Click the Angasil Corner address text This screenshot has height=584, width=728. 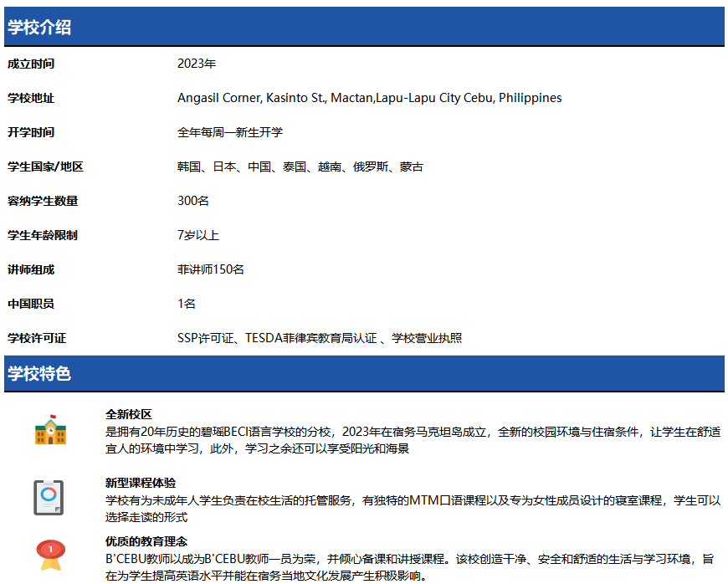[x=369, y=98]
